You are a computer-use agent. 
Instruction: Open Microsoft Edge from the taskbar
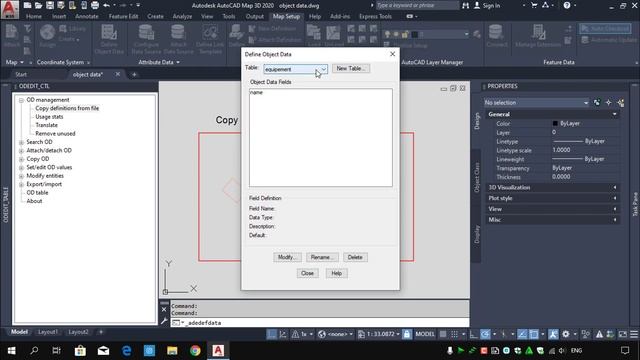tap(127, 350)
